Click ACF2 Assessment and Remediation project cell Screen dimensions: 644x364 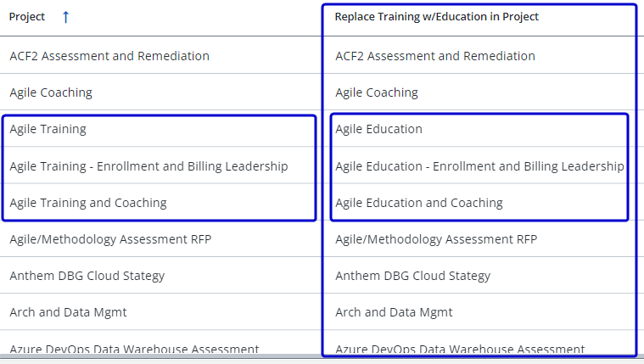[109, 56]
